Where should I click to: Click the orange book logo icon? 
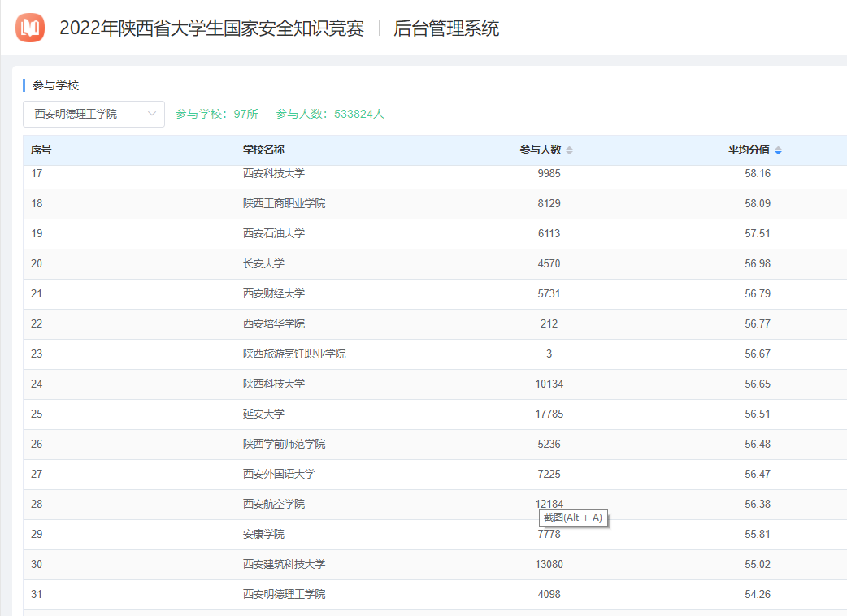coord(30,28)
